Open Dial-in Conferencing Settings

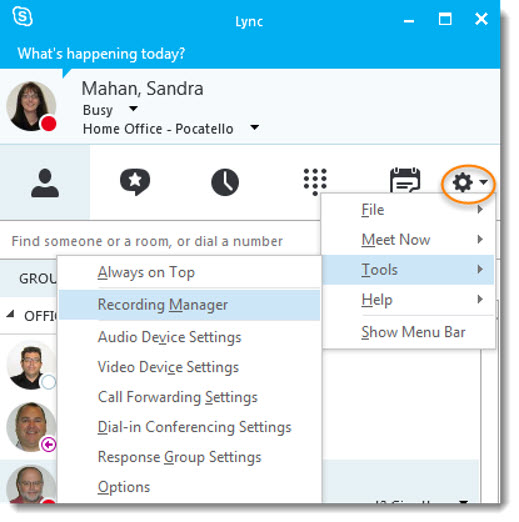(189, 427)
